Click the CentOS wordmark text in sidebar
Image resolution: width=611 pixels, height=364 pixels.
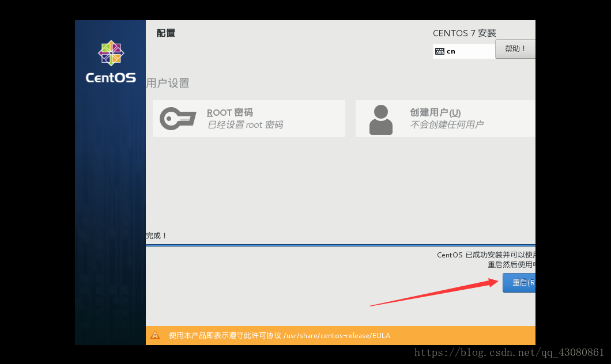pos(111,78)
